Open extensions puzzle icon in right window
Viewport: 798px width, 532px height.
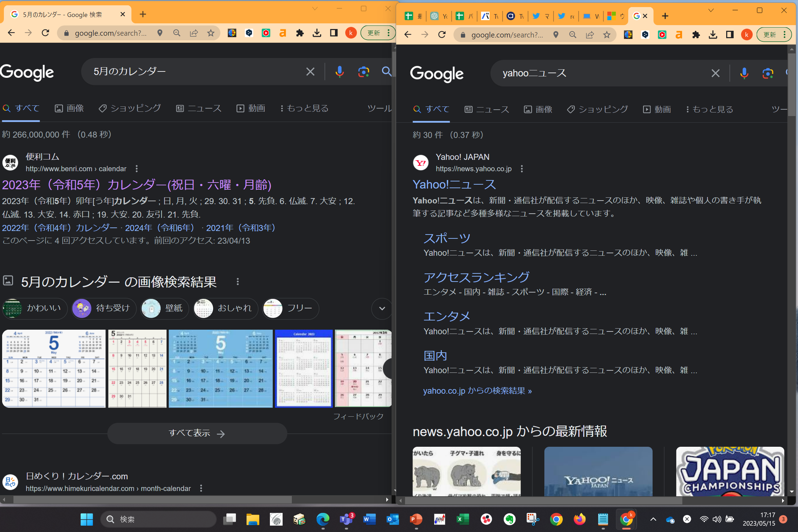696,34
